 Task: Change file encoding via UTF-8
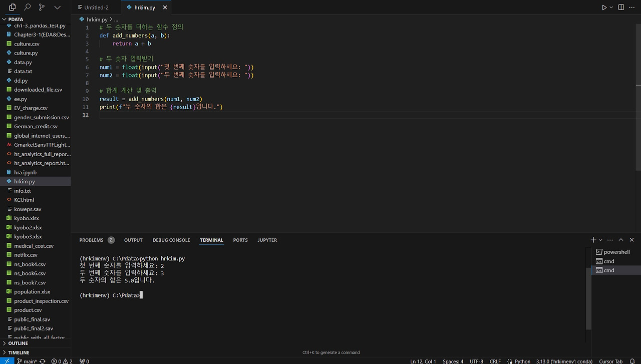tap(477, 361)
